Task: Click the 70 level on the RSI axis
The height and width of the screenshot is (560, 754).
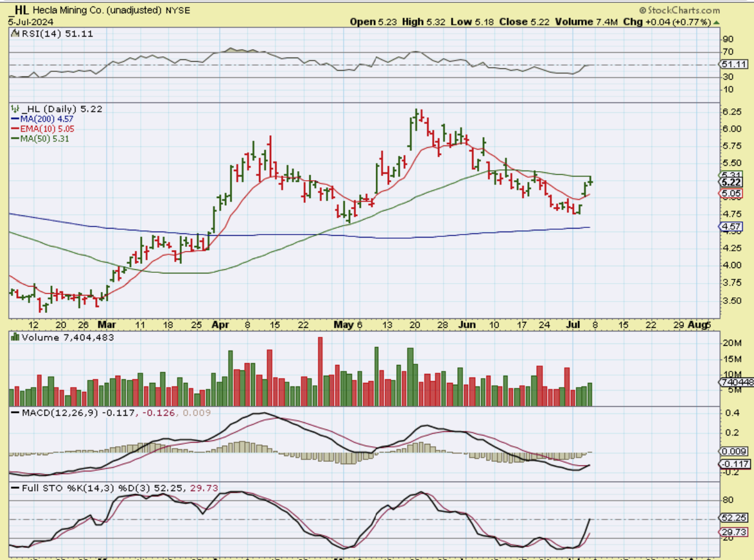Action: click(728, 53)
